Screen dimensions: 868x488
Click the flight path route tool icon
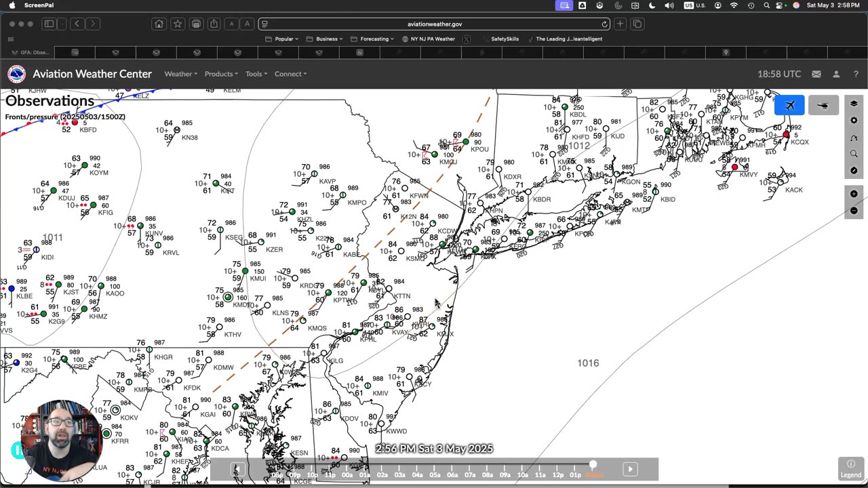(x=854, y=138)
